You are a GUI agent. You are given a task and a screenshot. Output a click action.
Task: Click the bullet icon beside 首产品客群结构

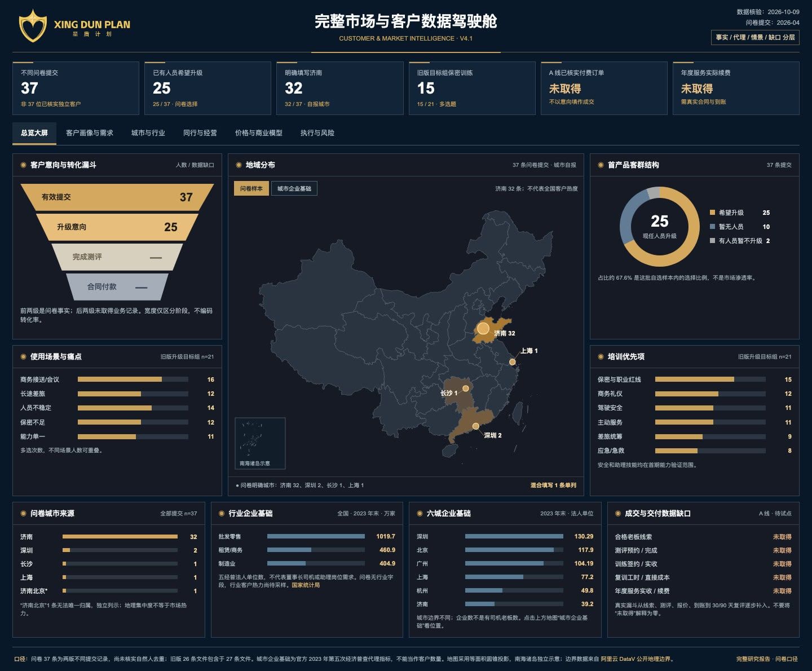click(x=601, y=165)
